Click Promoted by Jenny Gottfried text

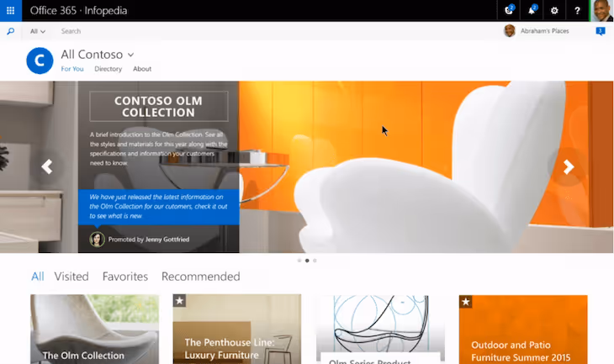tap(149, 239)
